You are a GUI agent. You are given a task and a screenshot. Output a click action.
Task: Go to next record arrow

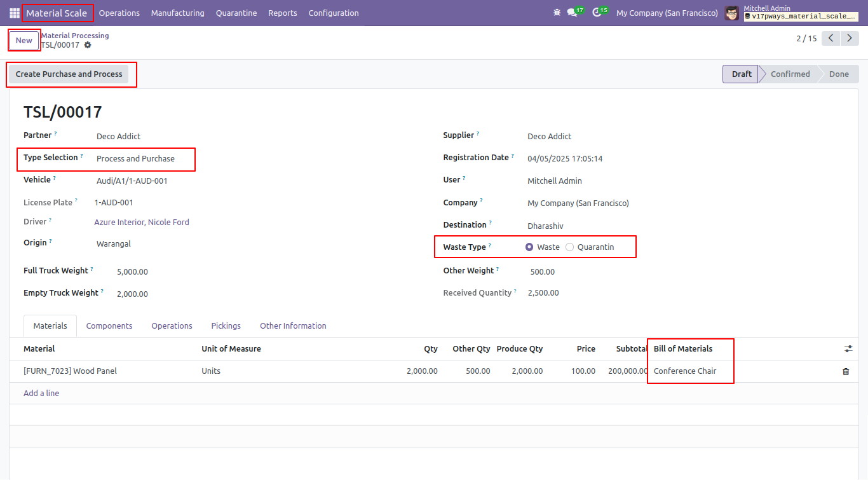tap(850, 38)
